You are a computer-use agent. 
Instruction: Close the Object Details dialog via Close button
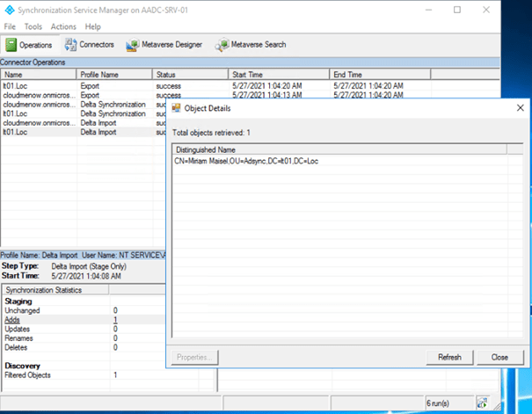point(499,358)
